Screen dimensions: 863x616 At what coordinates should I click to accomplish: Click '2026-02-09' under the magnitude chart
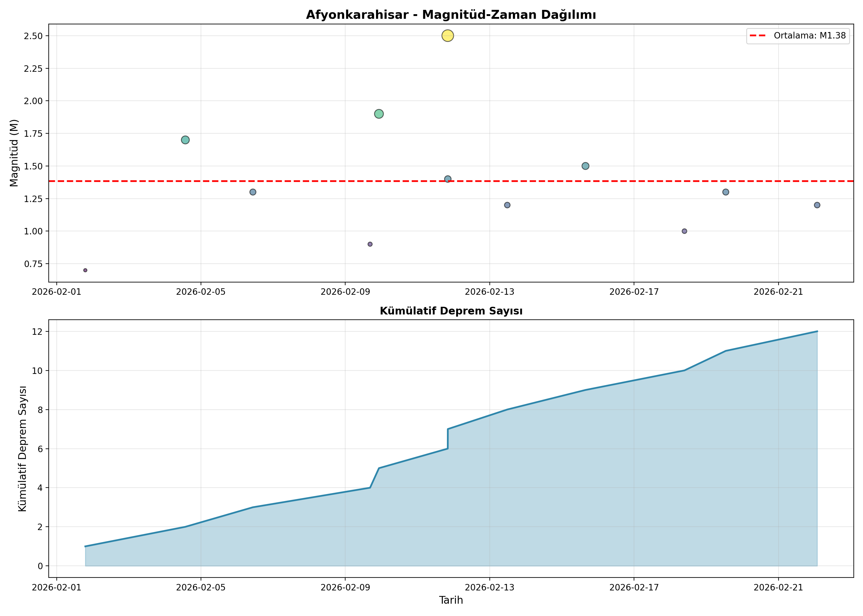tap(345, 292)
